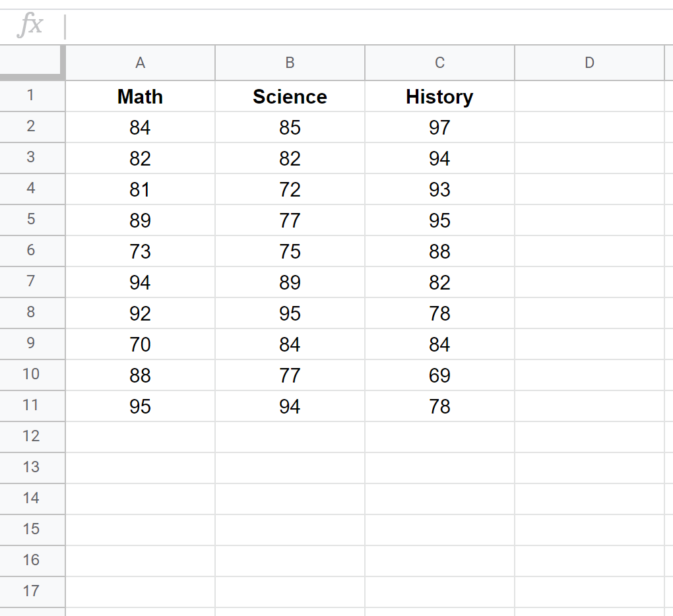Select column D header
Screen dimensions: 673x616
point(589,63)
